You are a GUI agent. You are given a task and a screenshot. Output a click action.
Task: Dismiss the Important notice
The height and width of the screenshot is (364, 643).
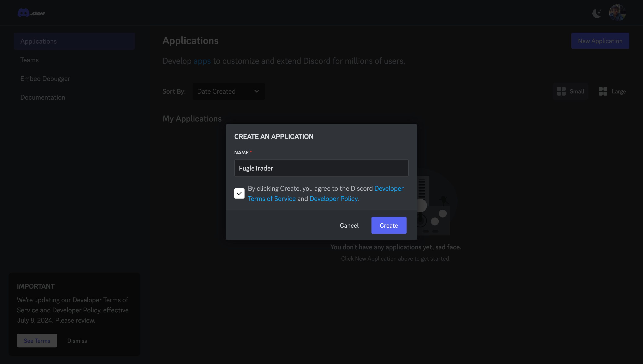click(x=77, y=340)
